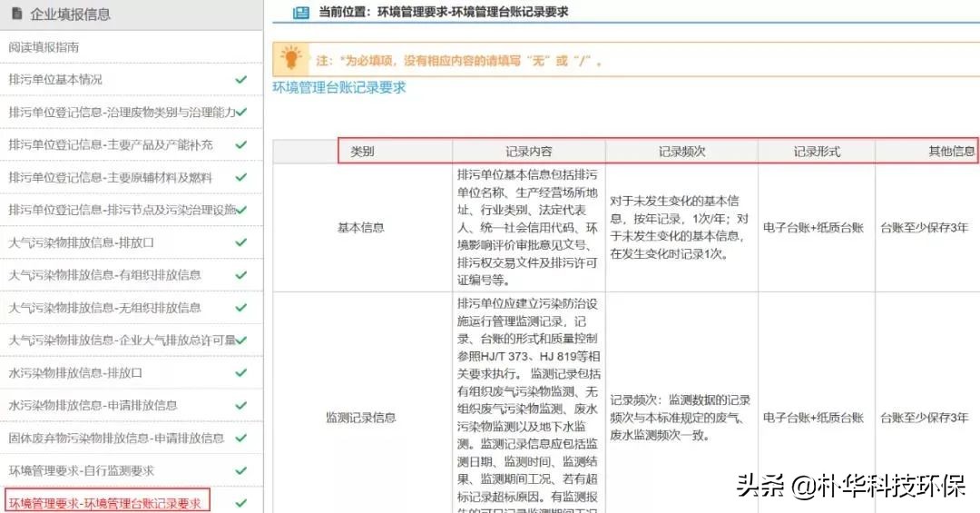Open 水污染物排放信息-排放口 page

pyautogui.click(x=75, y=372)
